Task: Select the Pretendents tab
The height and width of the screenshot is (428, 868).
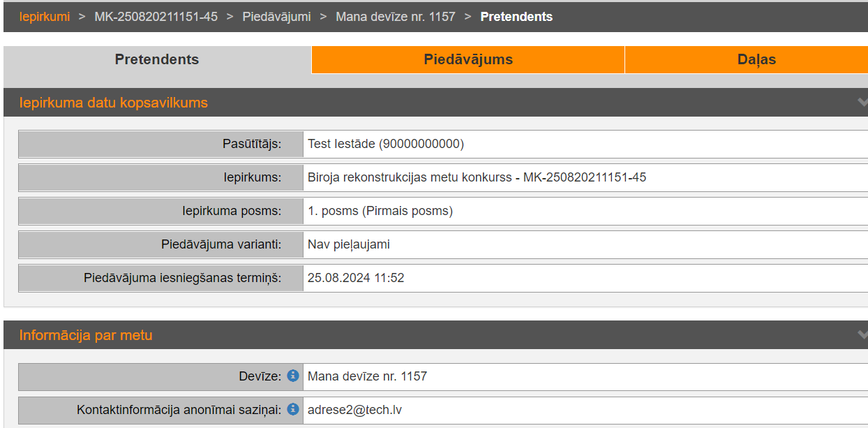Action: (x=157, y=60)
